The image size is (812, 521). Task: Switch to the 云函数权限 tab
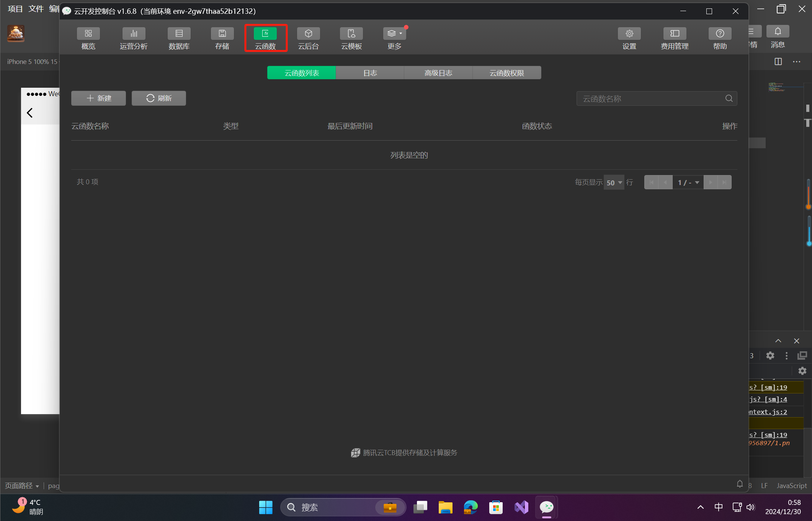506,73
